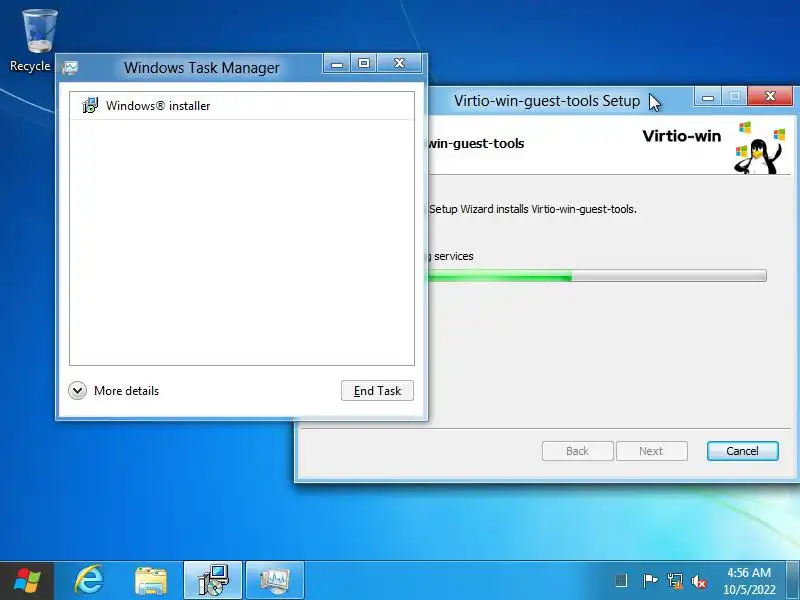Click the installation progress bar in Setup
800x600 pixels.
click(x=597, y=276)
